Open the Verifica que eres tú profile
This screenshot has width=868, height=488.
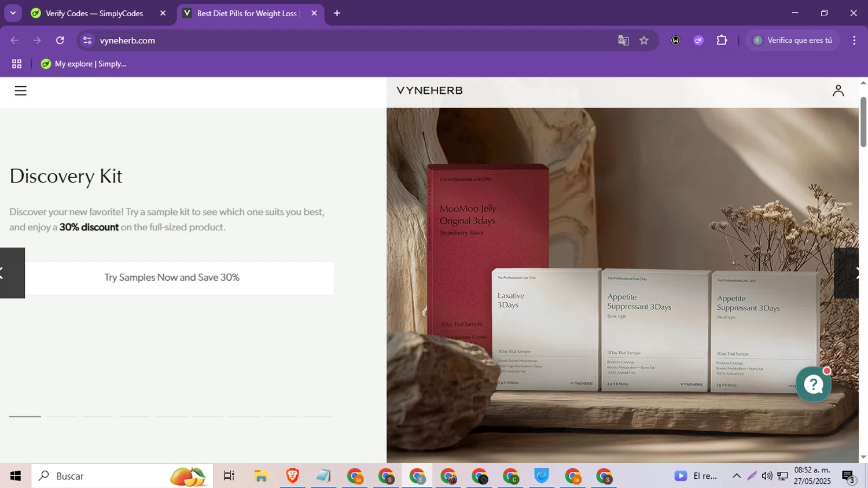(793, 41)
